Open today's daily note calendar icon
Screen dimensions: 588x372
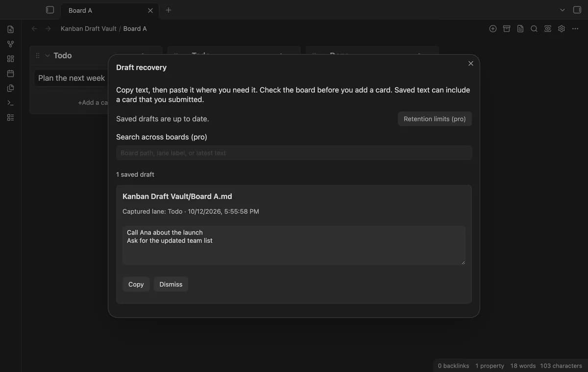10,73
